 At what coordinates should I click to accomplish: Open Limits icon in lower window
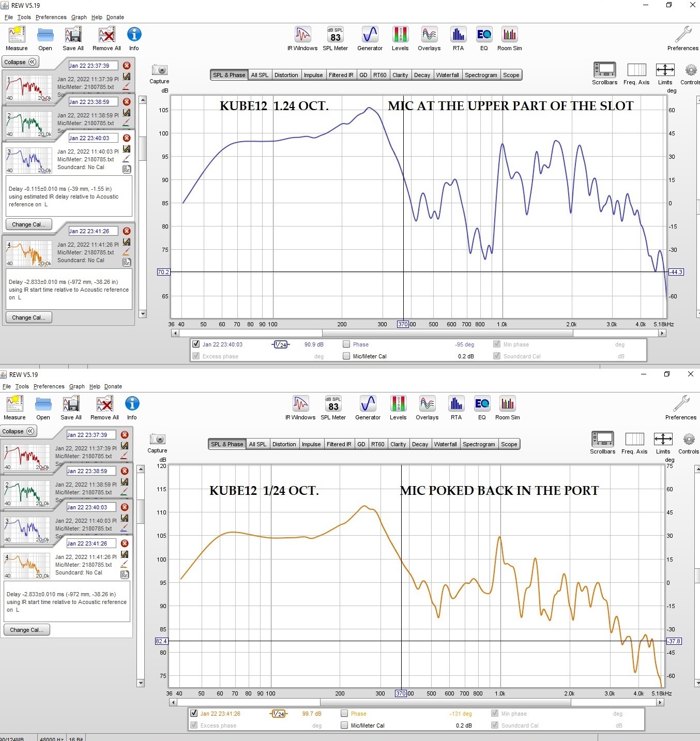coord(663,439)
